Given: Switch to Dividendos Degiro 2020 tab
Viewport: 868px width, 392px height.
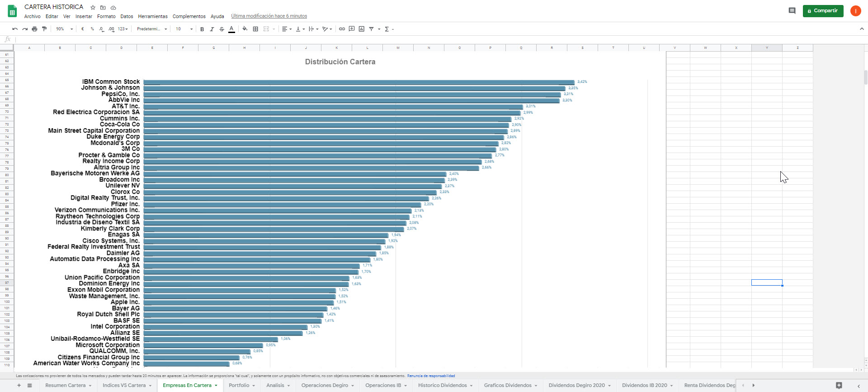Looking at the screenshot, I should [x=577, y=385].
